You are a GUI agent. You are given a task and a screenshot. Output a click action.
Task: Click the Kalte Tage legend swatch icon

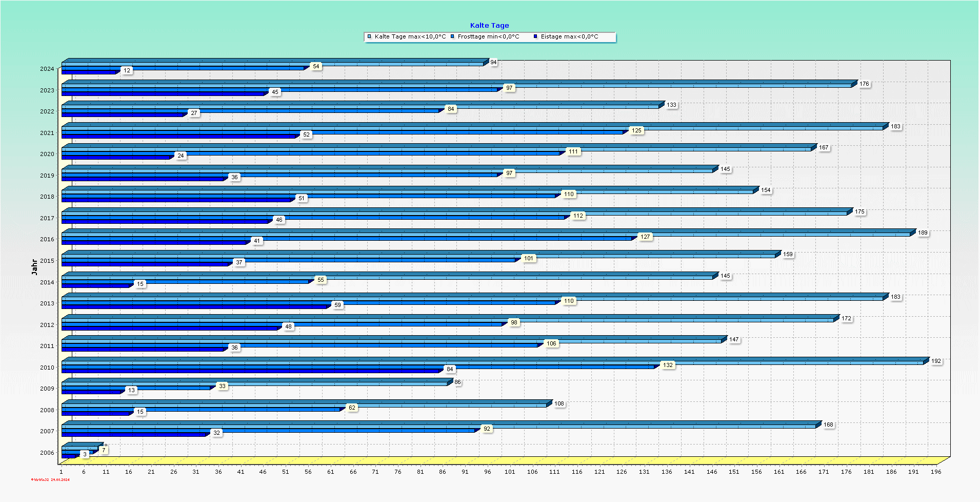368,36
